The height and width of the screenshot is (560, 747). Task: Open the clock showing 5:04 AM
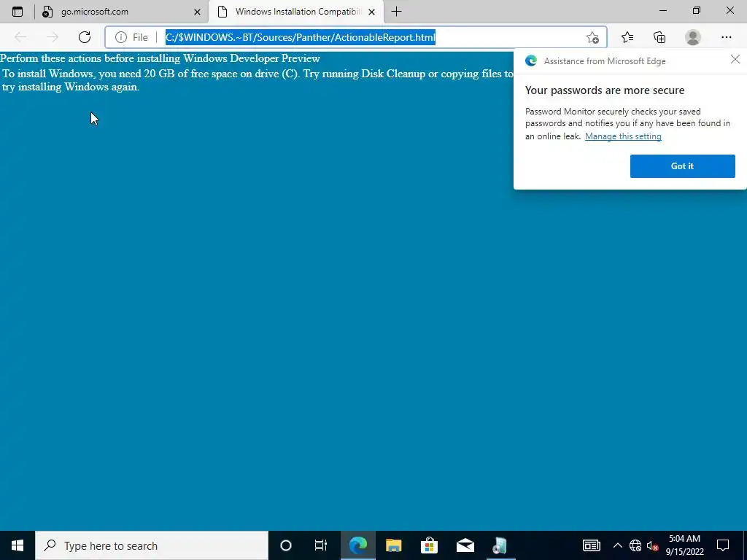pos(684,545)
